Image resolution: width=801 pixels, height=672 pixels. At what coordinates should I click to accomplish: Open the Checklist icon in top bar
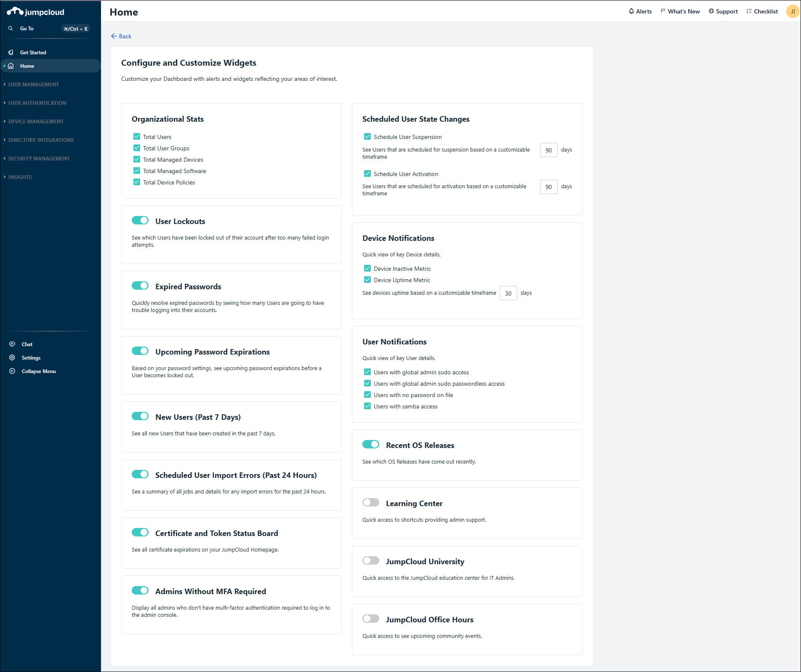coord(749,11)
